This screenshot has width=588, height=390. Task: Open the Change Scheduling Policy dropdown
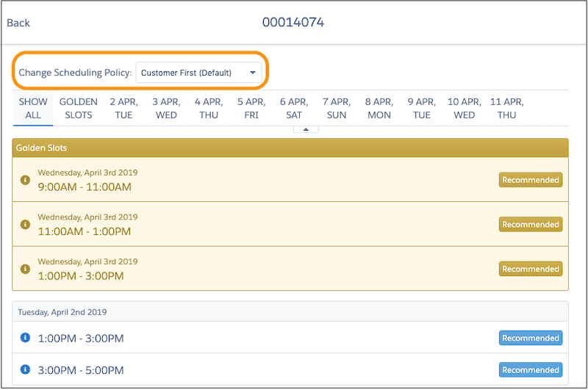198,73
